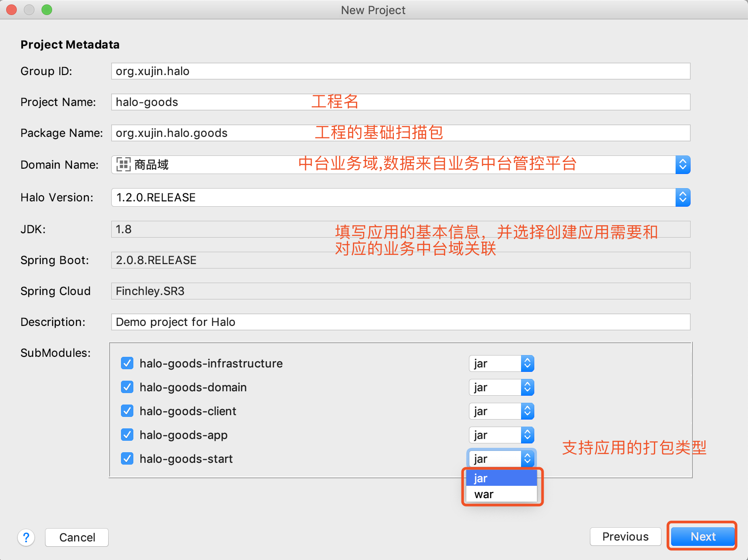This screenshot has width=748, height=560.
Task: Click the help question mark icon
Action: tap(26, 537)
